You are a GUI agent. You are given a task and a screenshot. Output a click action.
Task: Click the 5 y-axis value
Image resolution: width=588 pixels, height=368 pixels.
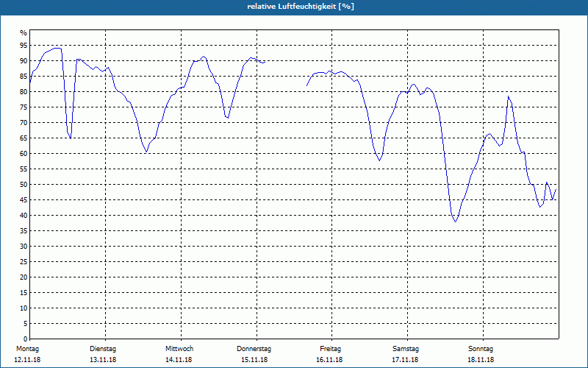click(26, 324)
